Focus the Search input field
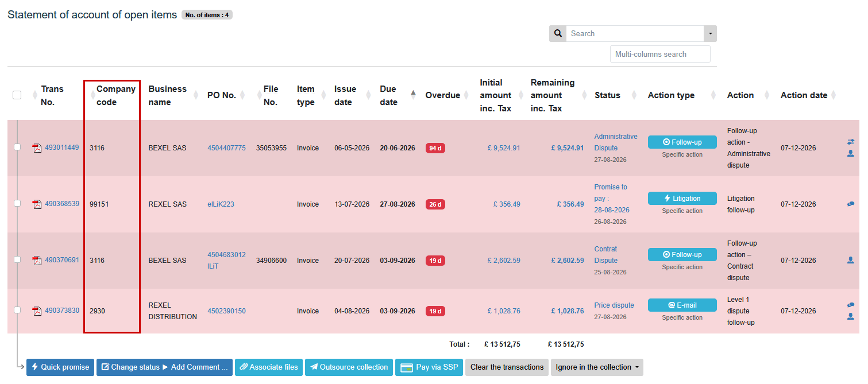This screenshot has height=384, width=868. tap(635, 33)
